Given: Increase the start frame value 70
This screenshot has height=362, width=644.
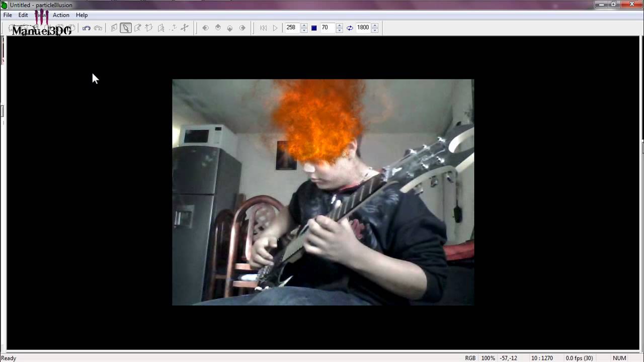Looking at the screenshot, I should click(x=339, y=25).
